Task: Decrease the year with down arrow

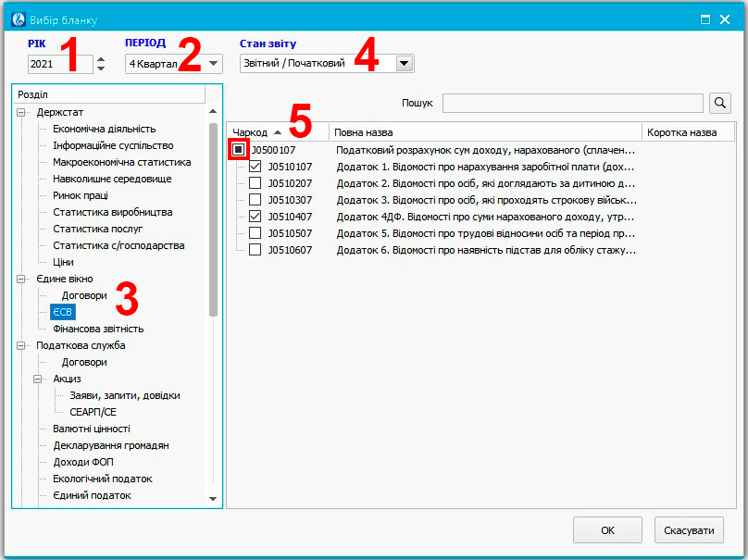Action: pyautogui.click(x=101, y=68)
